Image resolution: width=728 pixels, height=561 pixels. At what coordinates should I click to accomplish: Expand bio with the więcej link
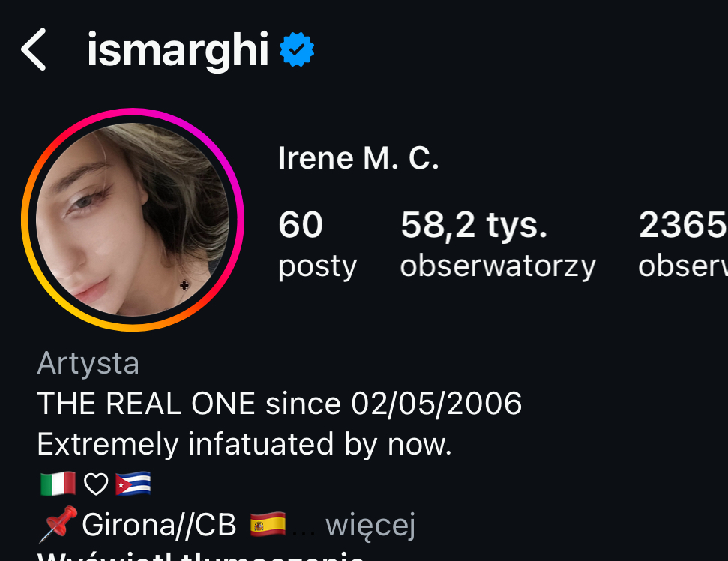tap(370, 525)
